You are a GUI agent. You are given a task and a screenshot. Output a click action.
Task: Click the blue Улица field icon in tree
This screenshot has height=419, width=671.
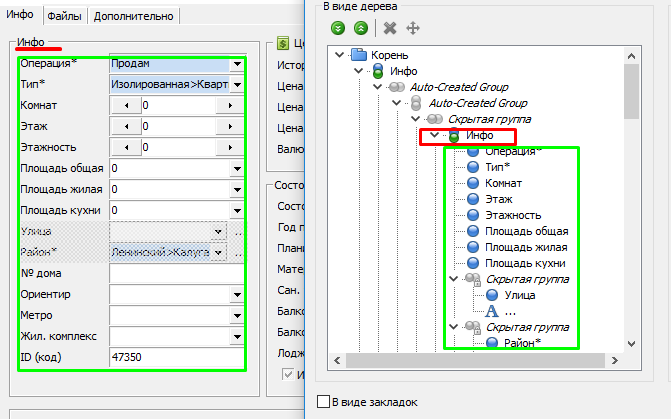click(x=492, y=295)
